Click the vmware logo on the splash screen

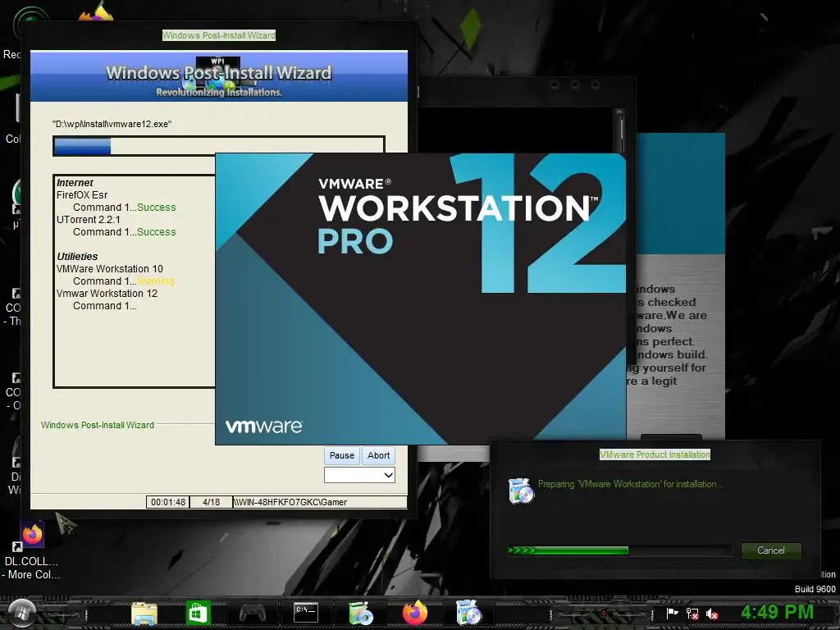[263, 427]
